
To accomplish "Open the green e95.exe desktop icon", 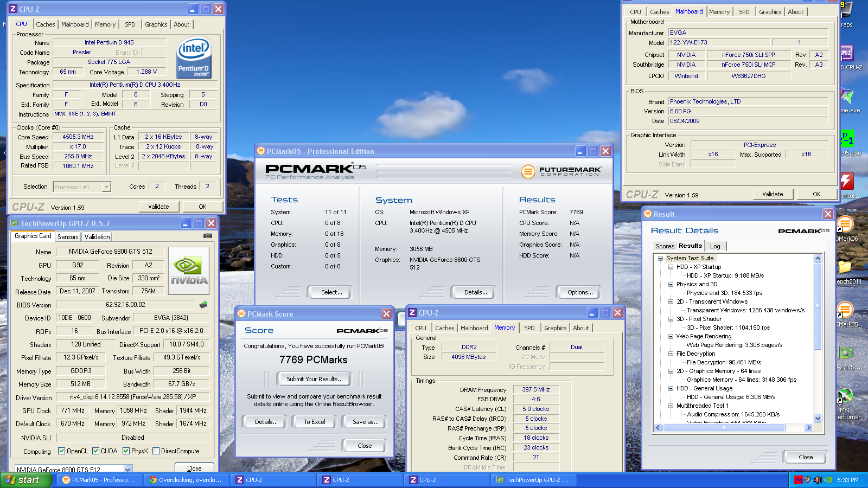I will point(846,139).
